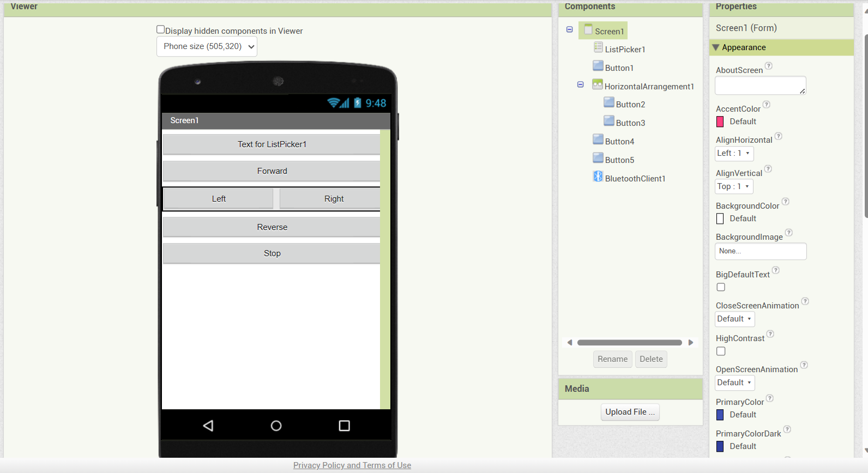Image resolution: width=868 pixels, height=473 pixels.
Task: Open help icon next to CloseScreenAnimation
Action: click(x=805, y=301)
